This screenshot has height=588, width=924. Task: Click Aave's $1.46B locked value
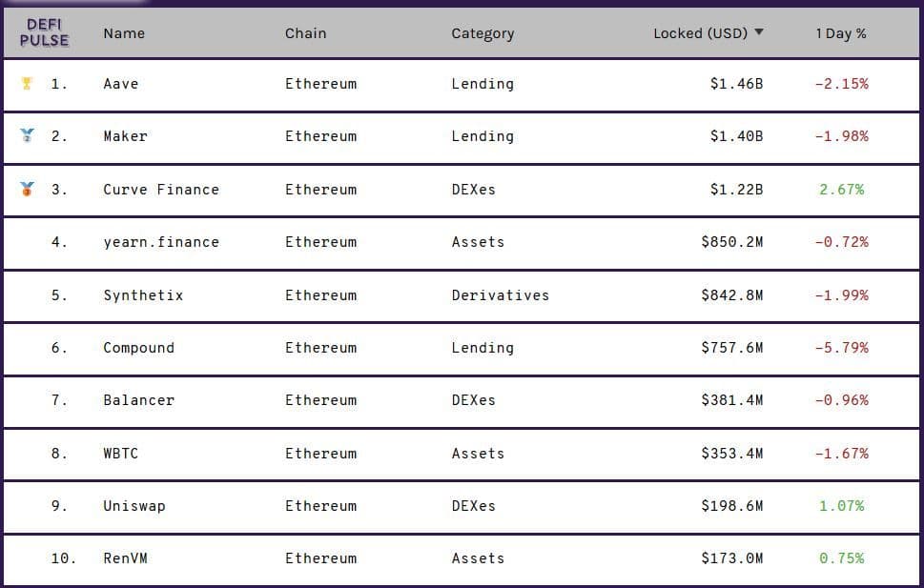tap(736, 84)
